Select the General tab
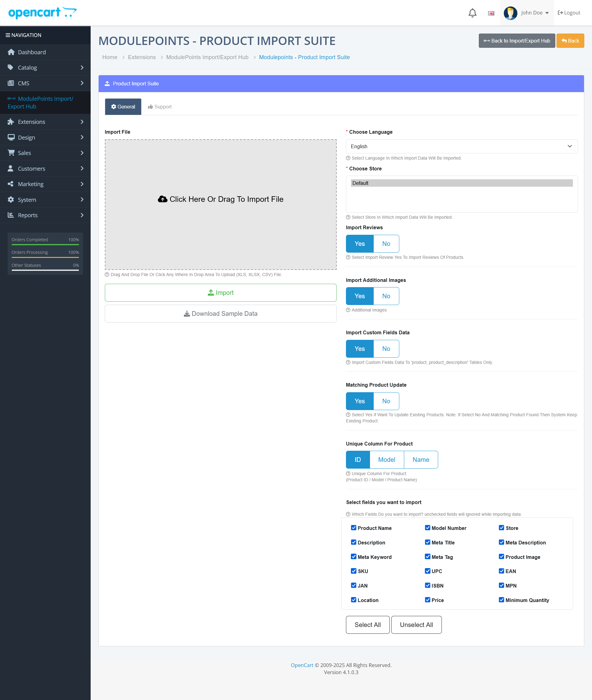The image size is (592, 700). pos(123,107)
